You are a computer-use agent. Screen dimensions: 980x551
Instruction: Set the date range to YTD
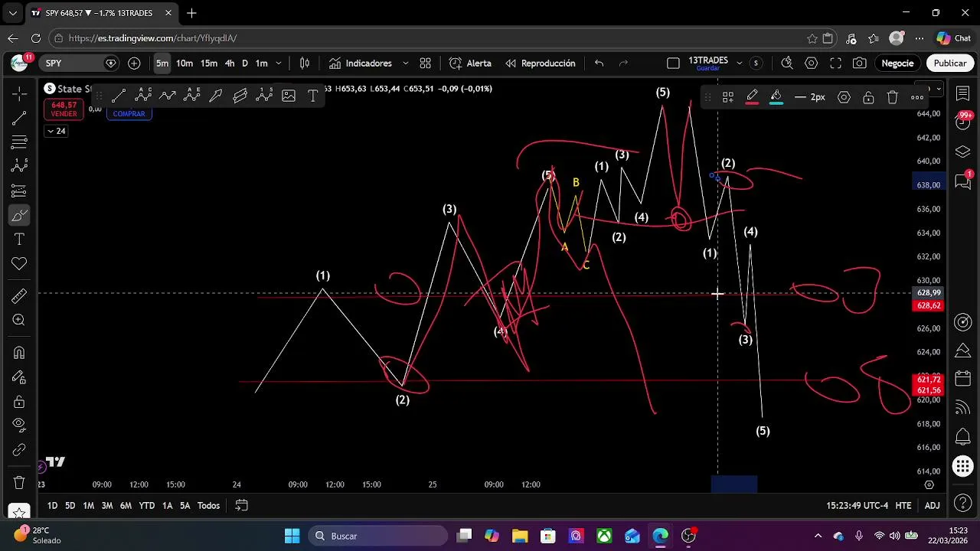pyautogui.click(x=146, y=506)
